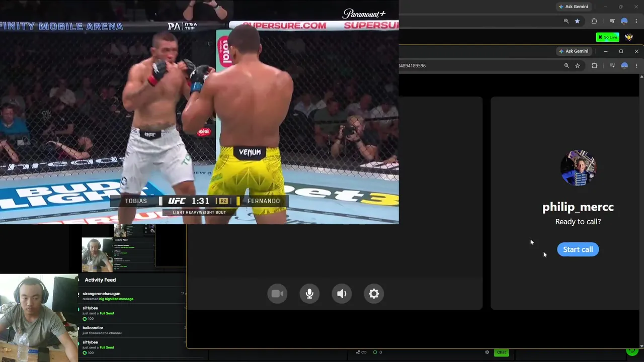This screenshot has height=362, width=644.
Task: Click the Activity Feed header
Action: [x=100, y=280]
